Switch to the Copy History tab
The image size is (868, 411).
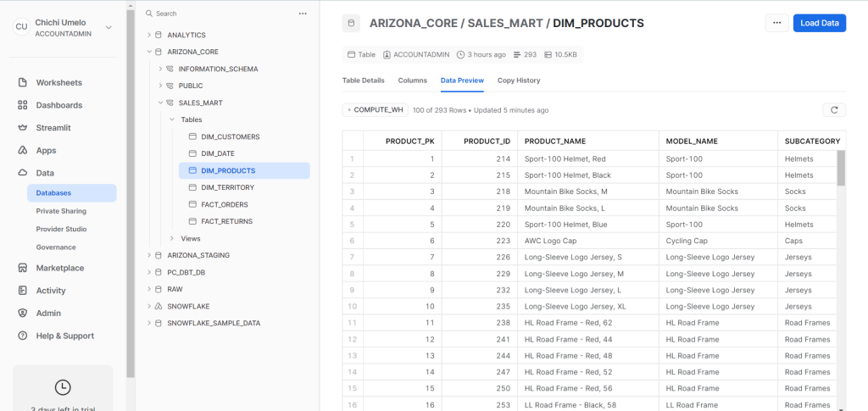click(519, 81)
